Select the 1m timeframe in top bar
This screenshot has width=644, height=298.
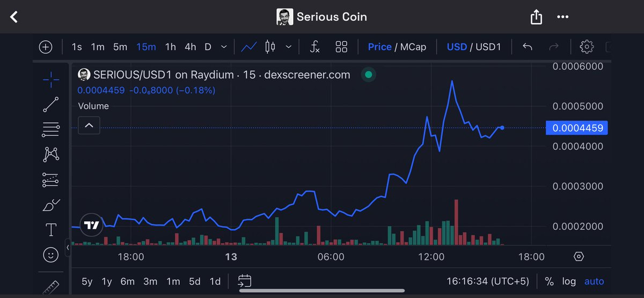tap(98, 47)
